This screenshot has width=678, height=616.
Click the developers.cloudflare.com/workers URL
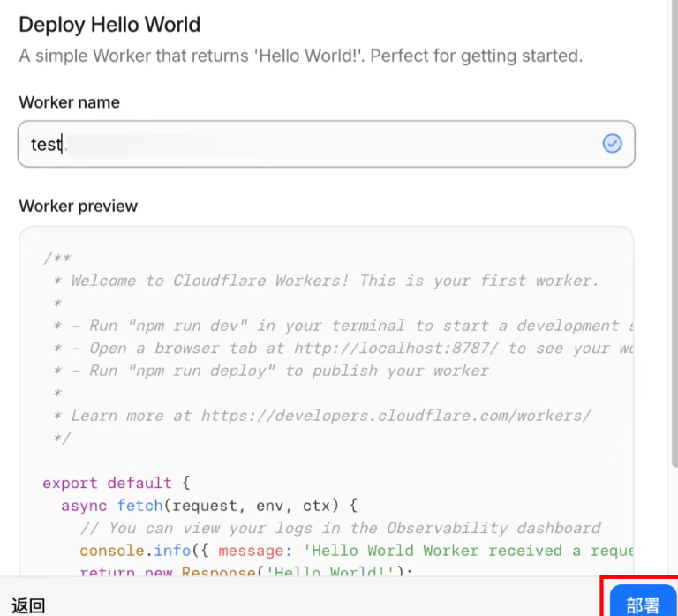click(x=395, y=416)
